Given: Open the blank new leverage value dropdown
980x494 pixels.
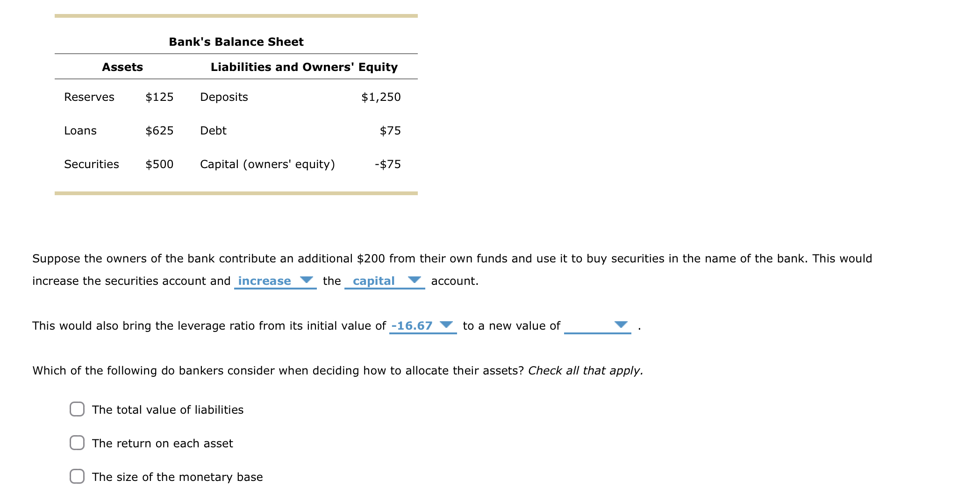Looking at the screenshot, I should click(x=598, y=326).
